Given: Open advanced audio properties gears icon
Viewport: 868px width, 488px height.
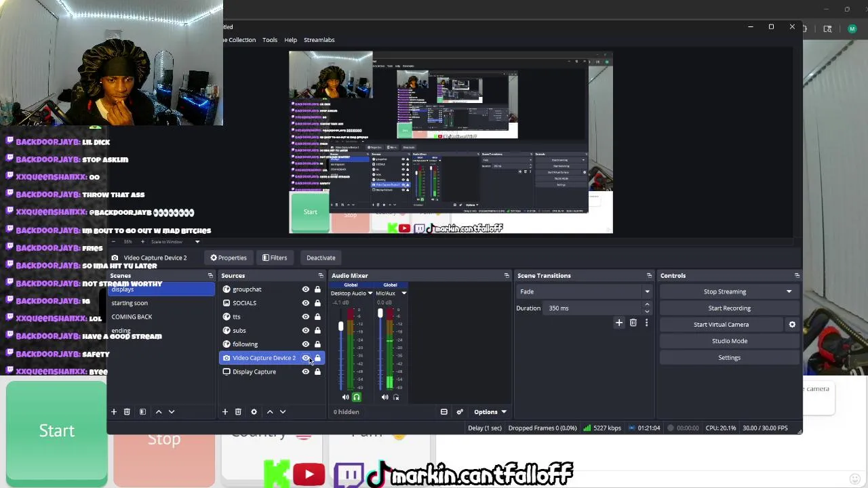Looking at the screenshot, I should [460, 411].
